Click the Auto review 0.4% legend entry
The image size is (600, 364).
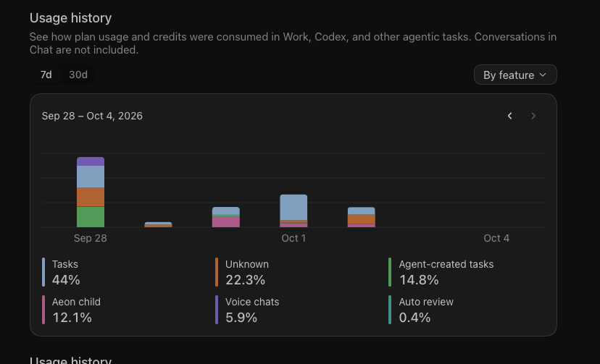point(421,310)
